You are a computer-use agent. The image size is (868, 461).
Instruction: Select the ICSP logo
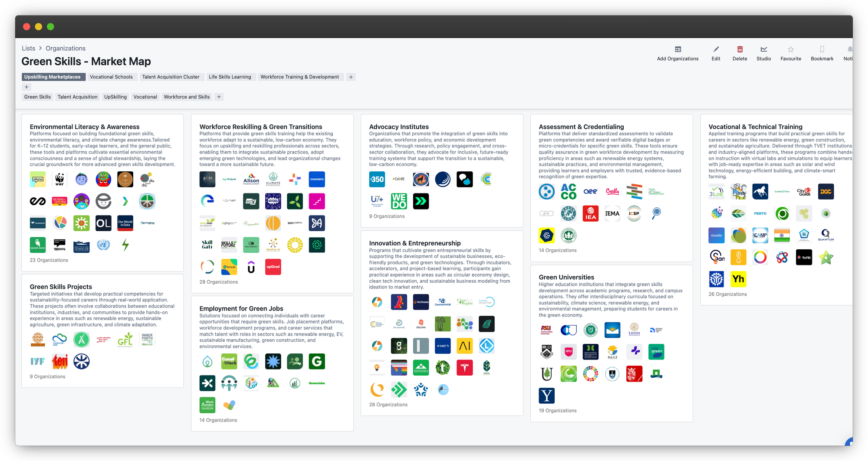(x=634, y=213)
